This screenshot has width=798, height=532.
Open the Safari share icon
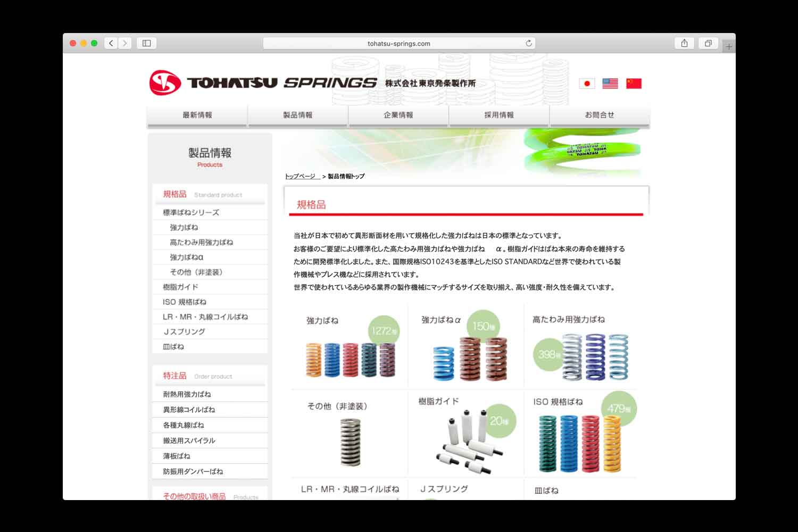684,43
